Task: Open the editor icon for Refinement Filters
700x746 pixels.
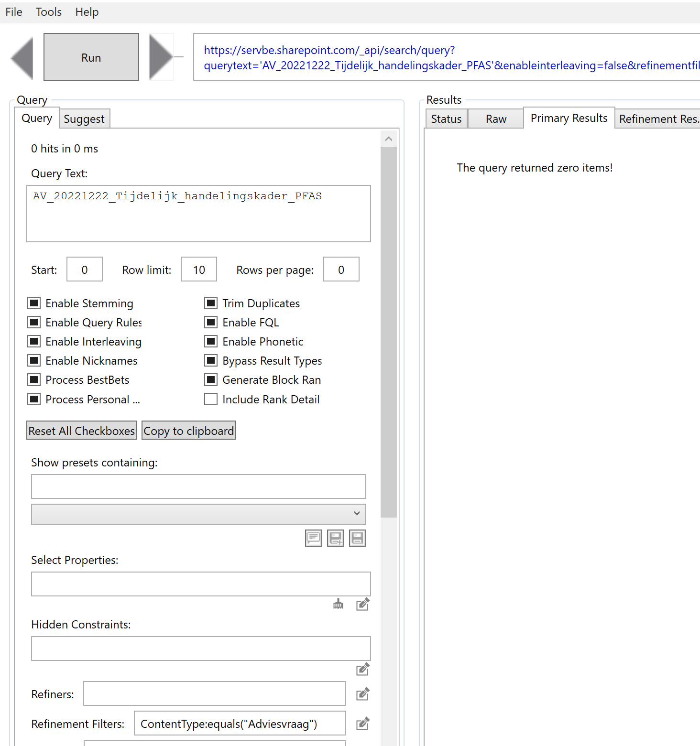Action: tap(363, 724)
